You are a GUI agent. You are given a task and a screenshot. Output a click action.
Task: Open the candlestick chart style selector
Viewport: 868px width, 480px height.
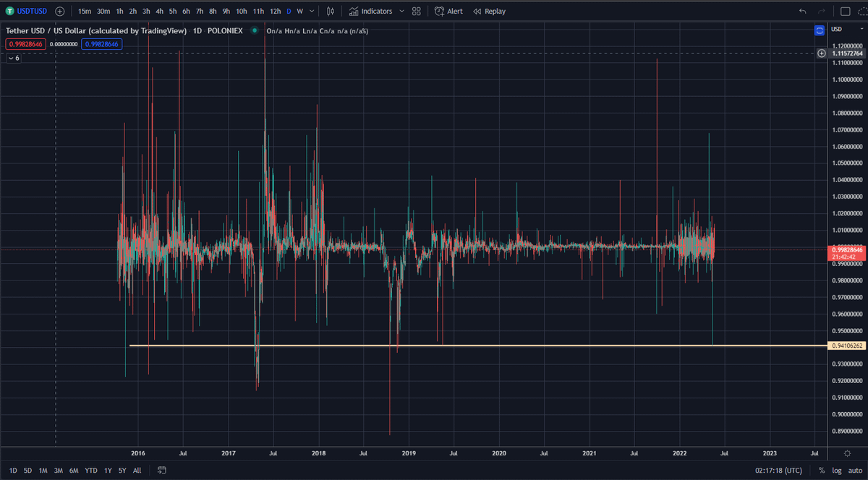pos(331,12)
